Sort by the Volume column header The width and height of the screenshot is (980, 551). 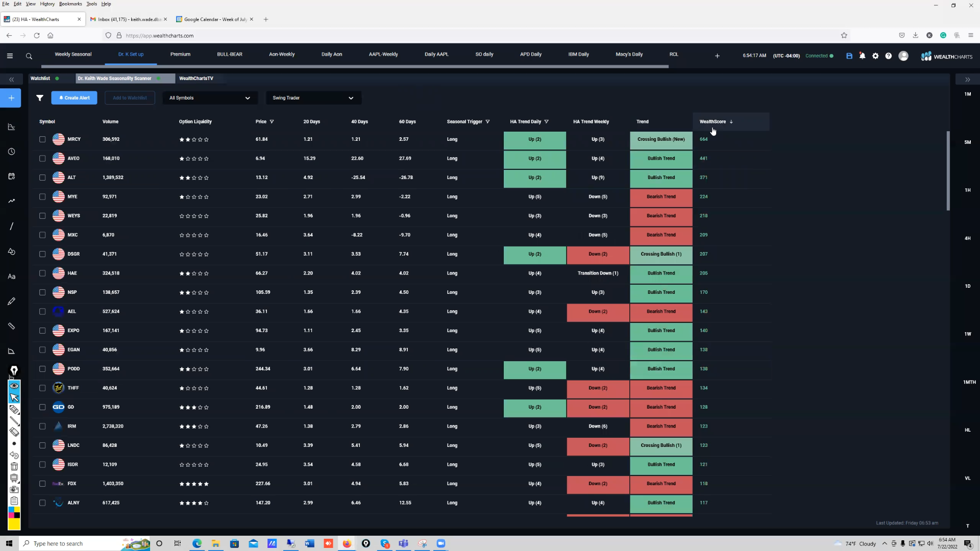point(110,122)
